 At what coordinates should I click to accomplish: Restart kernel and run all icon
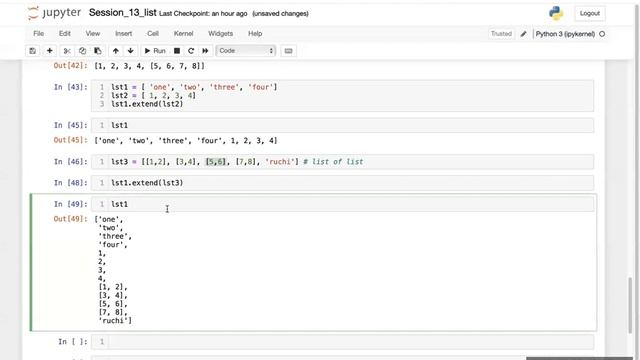pyautogui.click(x=205, y=51)
